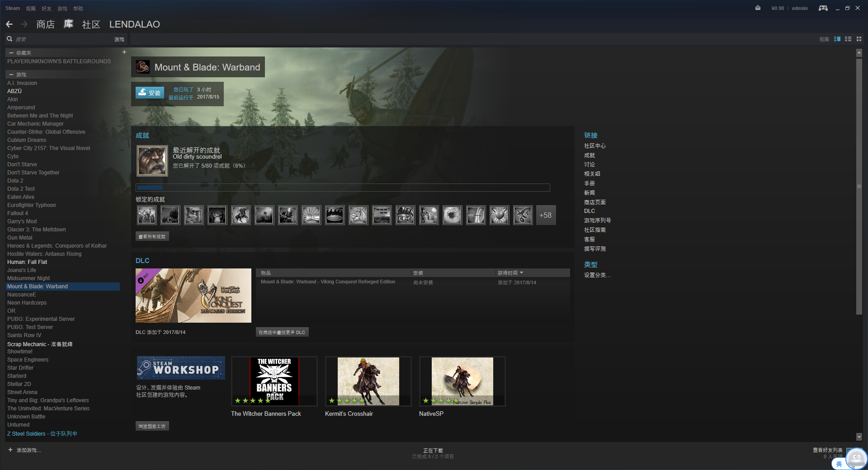Open the LENDALAO profile tab
Screen dimensions: 868x470
(x=134, y=24)
